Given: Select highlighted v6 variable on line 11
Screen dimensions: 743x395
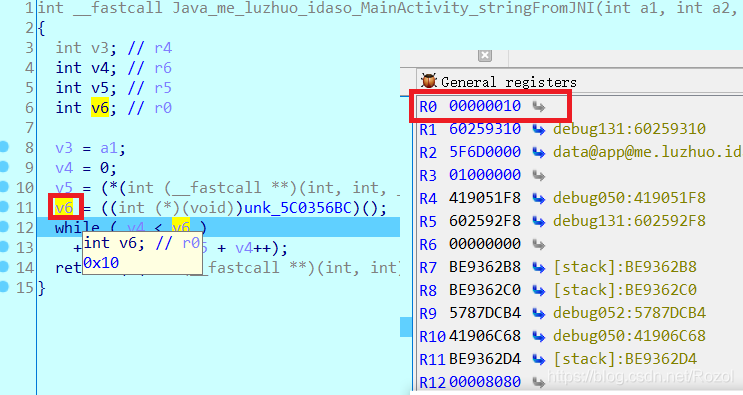Looking at the screenshot, I should (x=64, y=207).
